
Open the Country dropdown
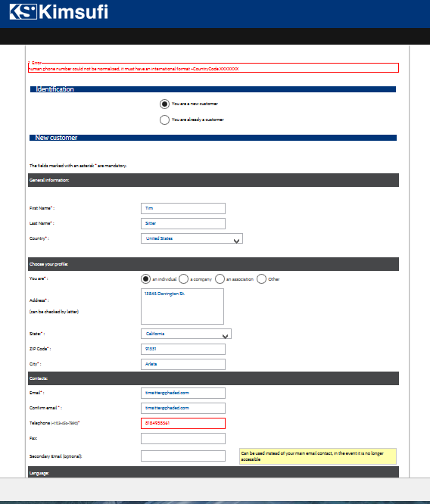[x=192, y=238]
